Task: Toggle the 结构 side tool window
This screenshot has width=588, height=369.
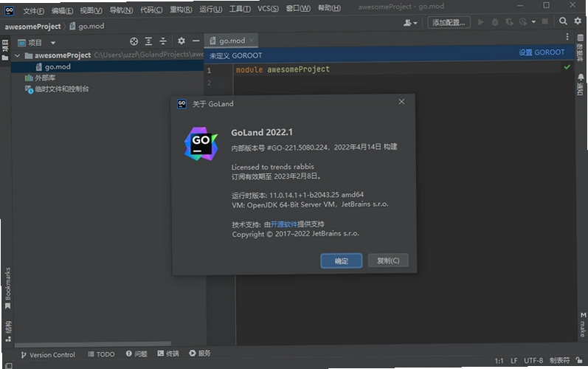Action: click(8, 331)
